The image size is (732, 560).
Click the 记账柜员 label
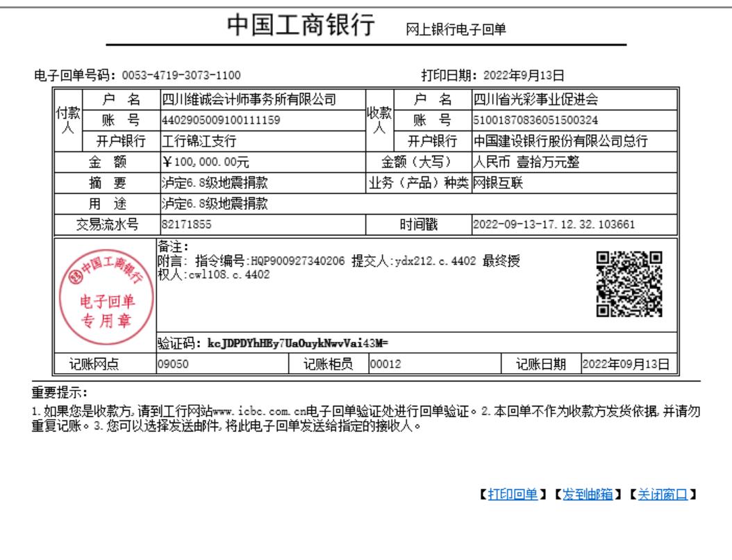[x=328, y=364]
